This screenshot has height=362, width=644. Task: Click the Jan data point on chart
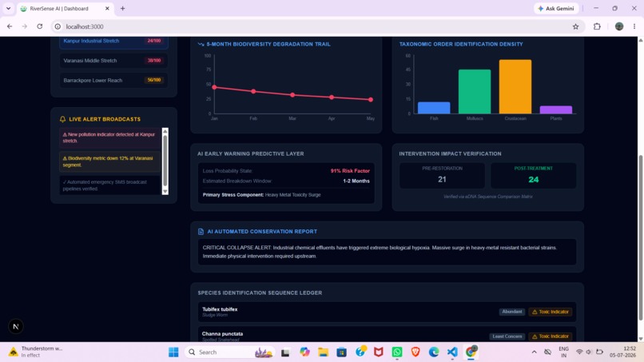click(x=214, y=87)
